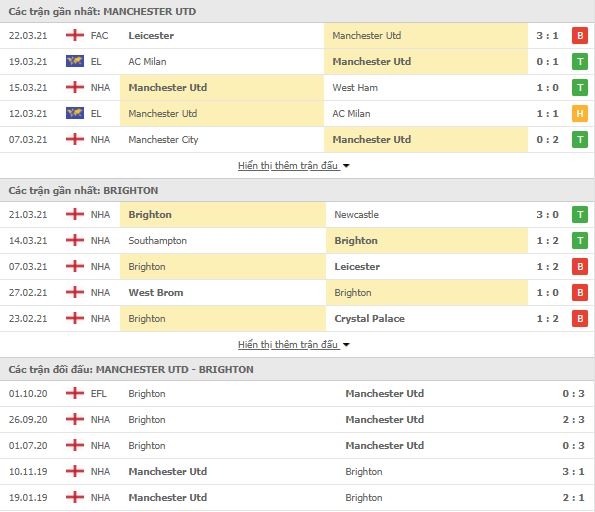Click red B result badge for Leicester 3:1
Image resolution: width=595 pixels, height=512 pixels.
click(579, 36)
